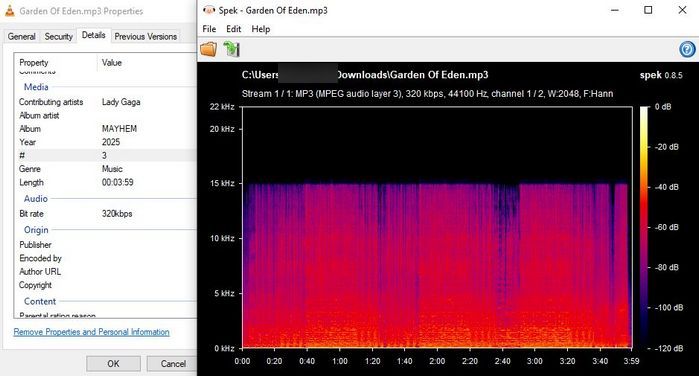Save the spectrogram using the green save icon

click(x=231, y=49)
